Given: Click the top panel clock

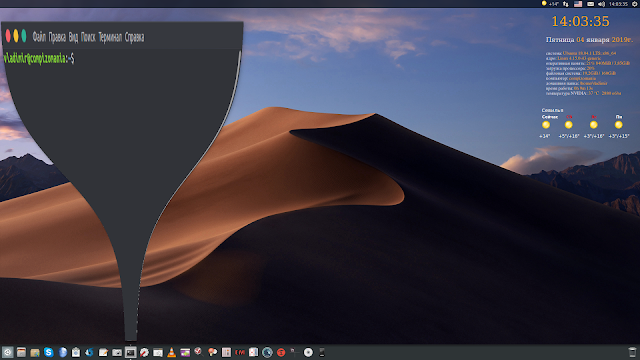Looking at the screenshot, I should 618,4.
